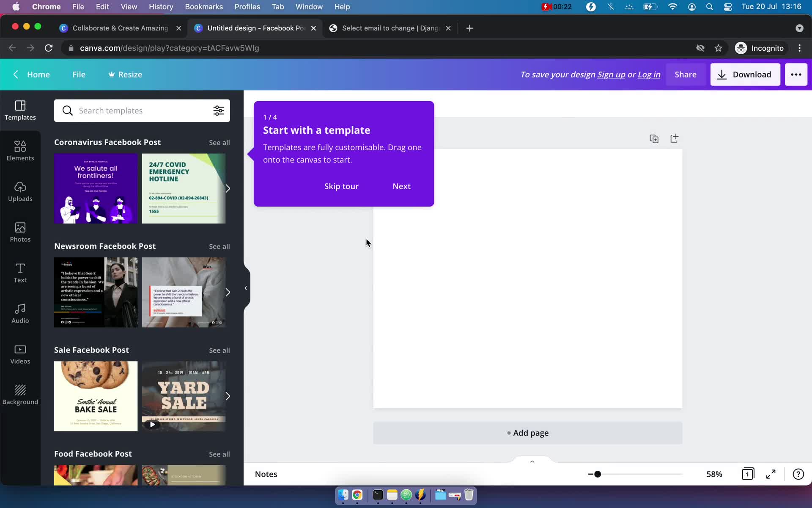Expand more Coronavirus Facebook Post templates

228,189
